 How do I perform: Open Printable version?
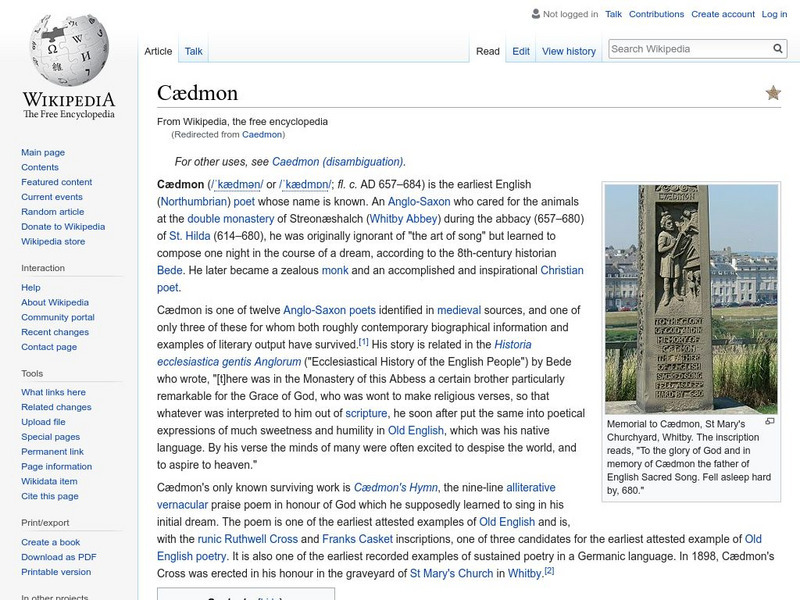56,571
